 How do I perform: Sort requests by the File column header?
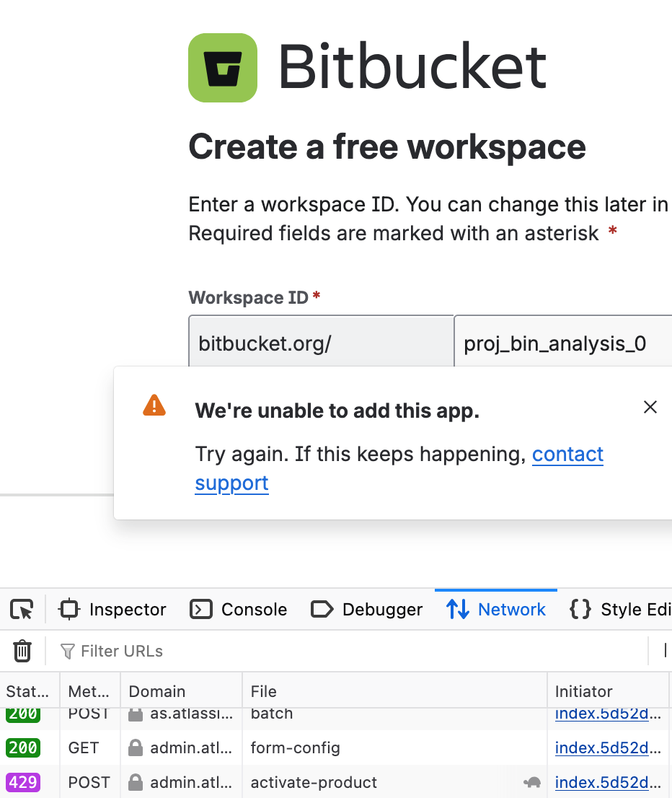tap(394, 691)
